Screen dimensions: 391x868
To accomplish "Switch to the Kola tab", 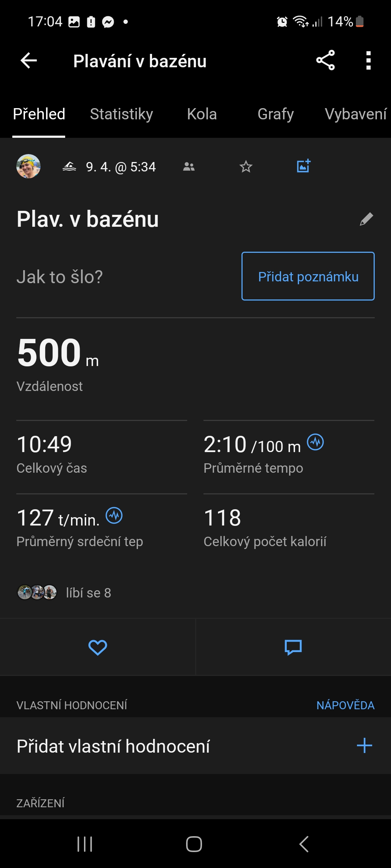I will point(202,114).
